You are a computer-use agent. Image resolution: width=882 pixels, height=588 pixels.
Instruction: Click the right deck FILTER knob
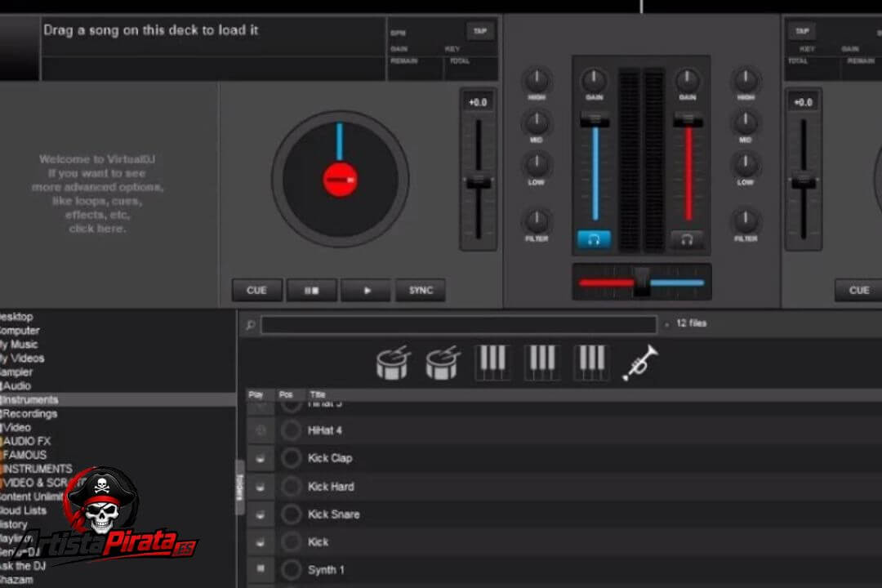[746, 221]
